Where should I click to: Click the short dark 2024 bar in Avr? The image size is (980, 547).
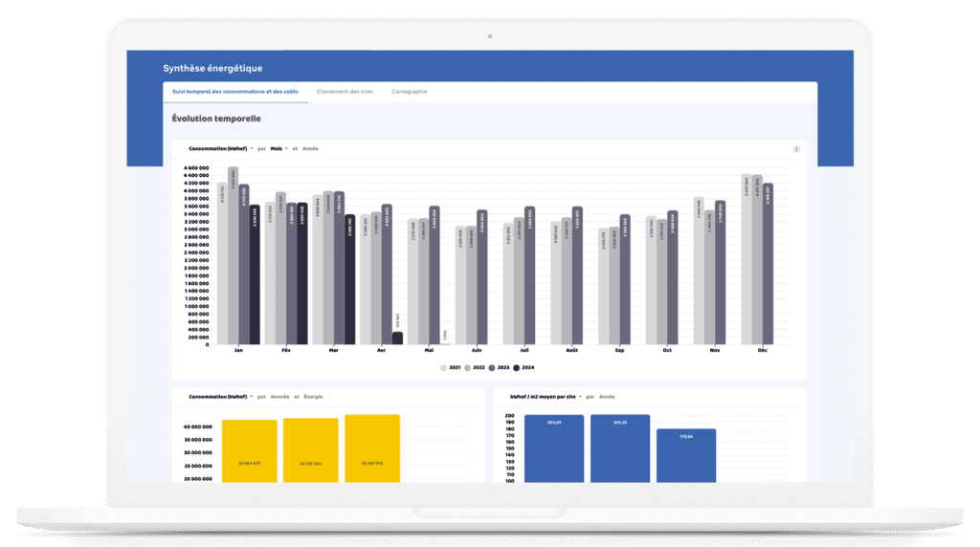370,338
